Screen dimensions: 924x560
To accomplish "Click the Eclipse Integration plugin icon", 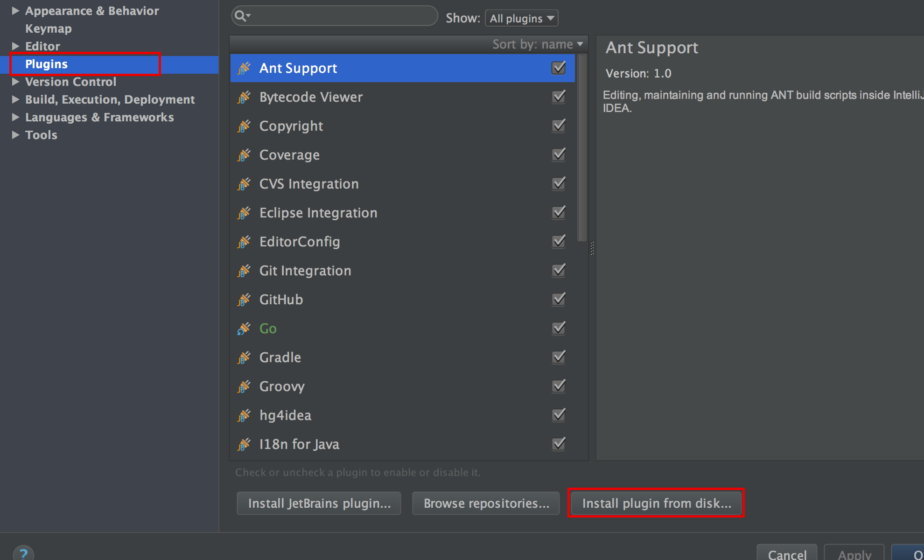I will [x=244, y=213].
